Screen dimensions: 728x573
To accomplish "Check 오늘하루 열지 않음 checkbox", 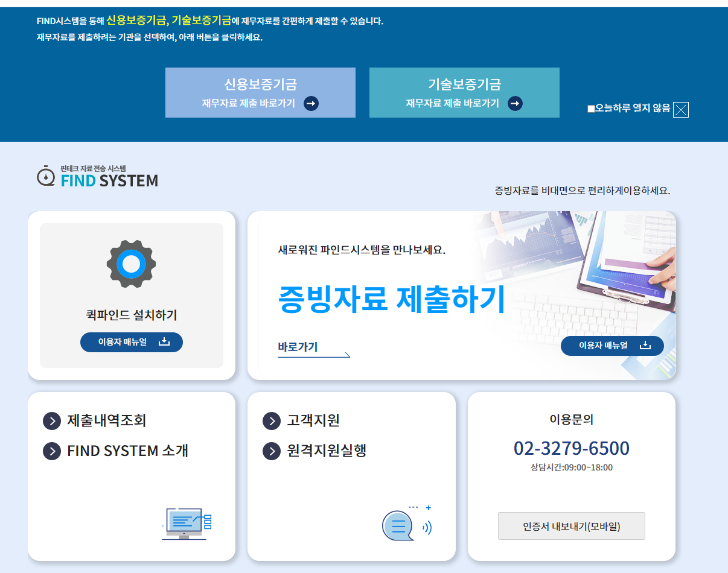I will tap(591, 109).
